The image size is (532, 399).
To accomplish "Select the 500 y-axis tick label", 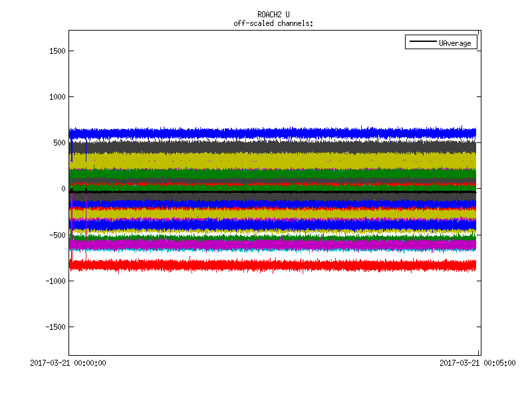I will coord(59,143).
